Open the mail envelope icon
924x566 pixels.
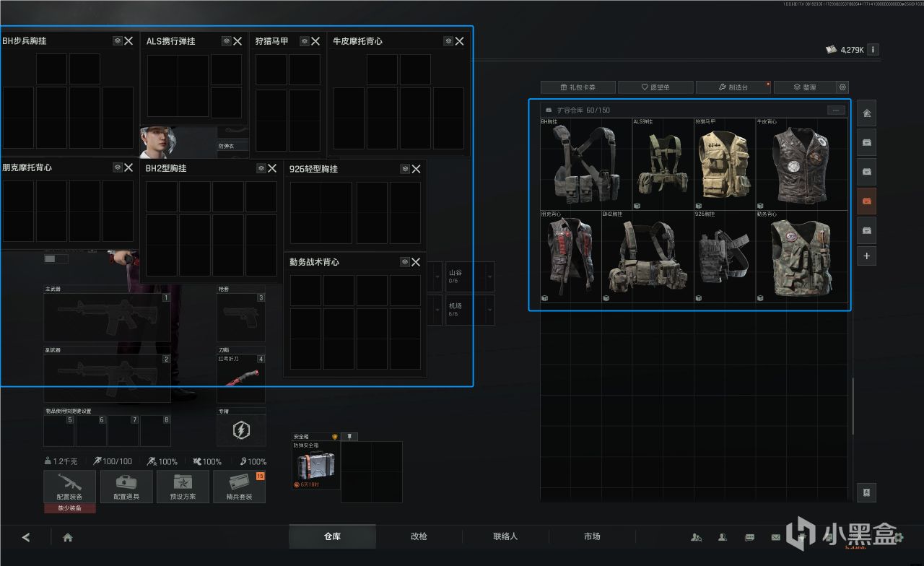[776, 537]
